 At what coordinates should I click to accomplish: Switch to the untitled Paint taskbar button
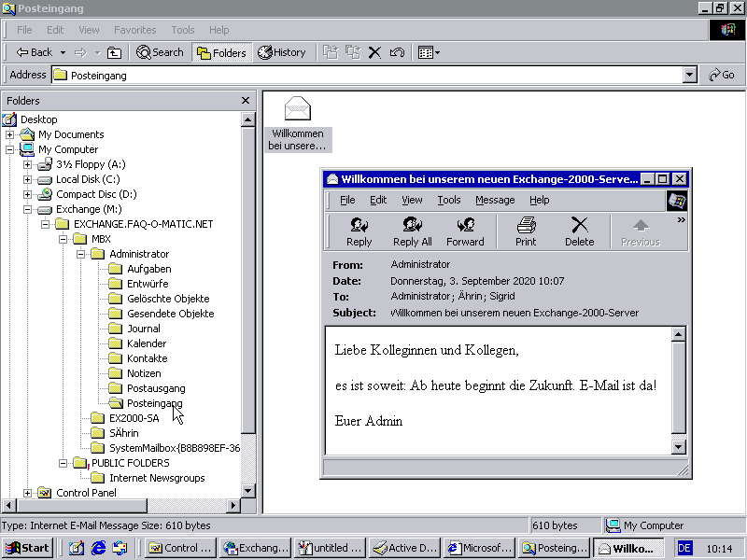coord(330,548)
